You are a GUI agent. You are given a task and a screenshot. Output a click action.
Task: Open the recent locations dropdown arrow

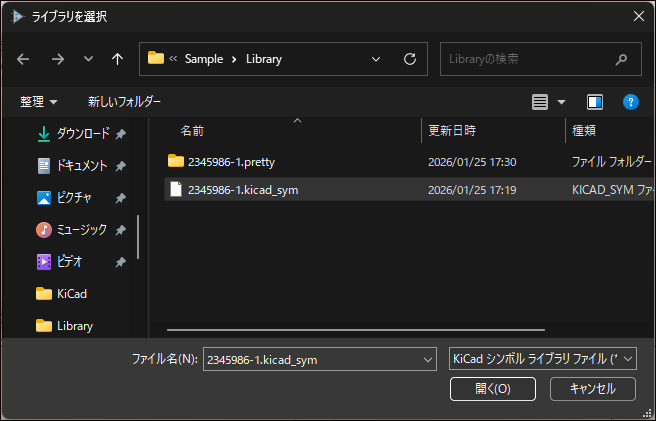click(88, 59)
